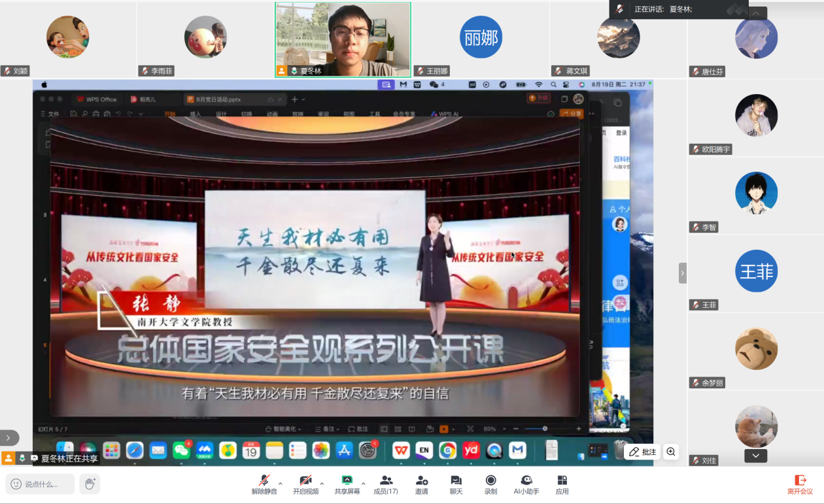Expand the arrow next to 开启视频
The height and width of the screenshot is (504, 824).
322,484
